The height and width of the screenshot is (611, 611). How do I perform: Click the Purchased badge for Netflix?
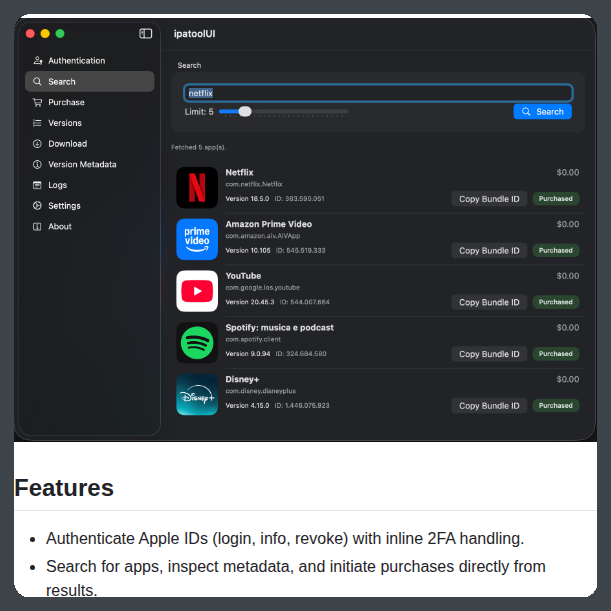(x=556, y=199)
